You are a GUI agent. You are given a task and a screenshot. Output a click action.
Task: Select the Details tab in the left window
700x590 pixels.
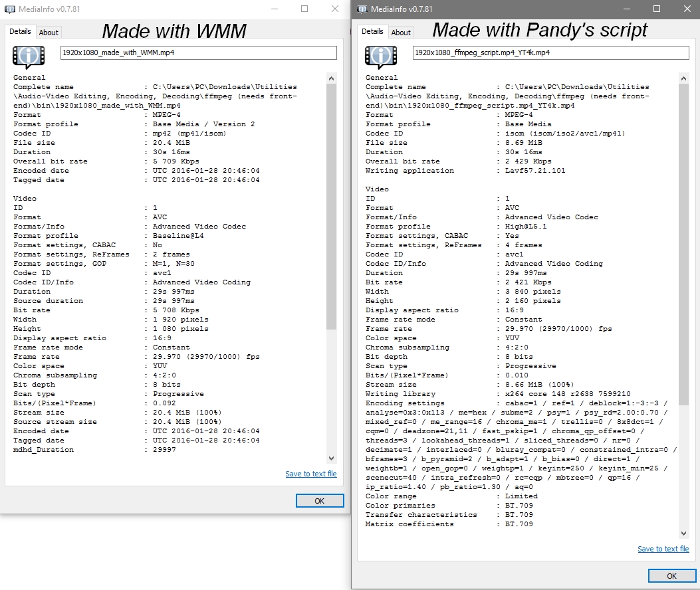[x=20, y=31]
